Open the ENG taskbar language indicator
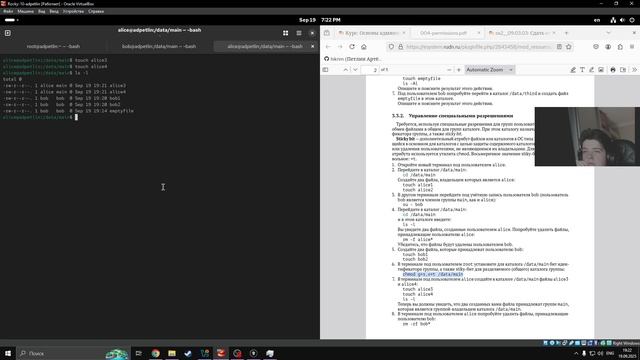 [610, 353]
